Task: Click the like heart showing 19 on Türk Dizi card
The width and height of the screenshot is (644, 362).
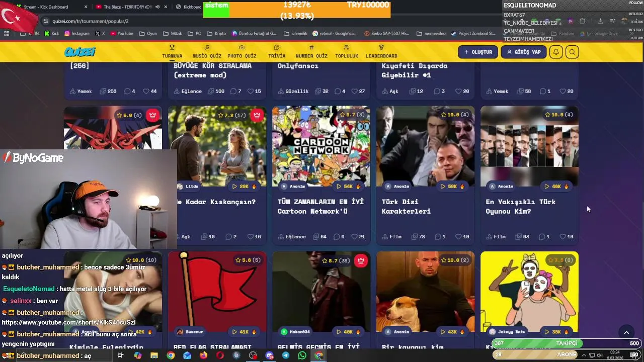Action: tap(462, 236)
